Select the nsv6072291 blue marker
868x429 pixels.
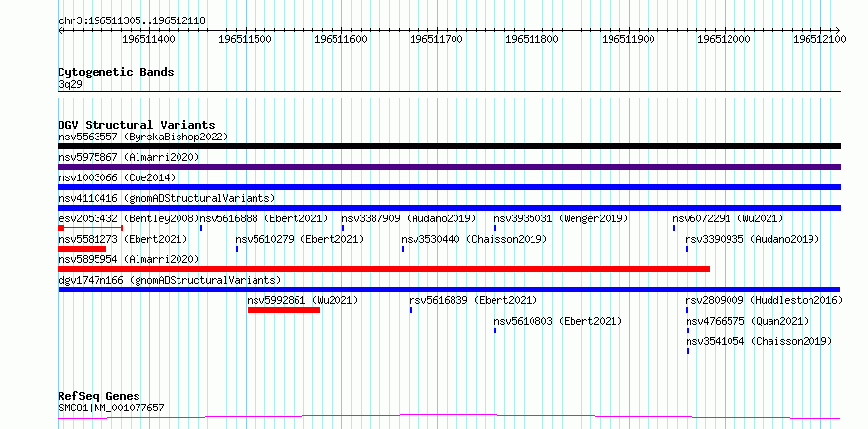tap(674, 228)
